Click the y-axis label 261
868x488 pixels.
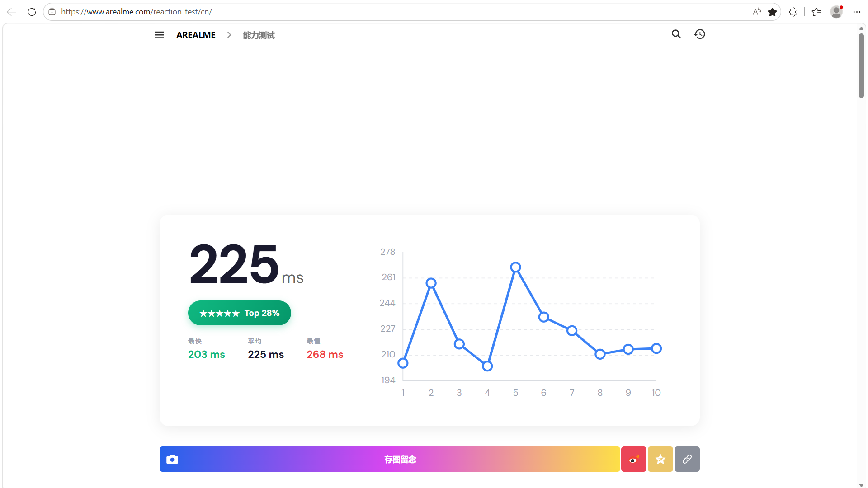388,277
